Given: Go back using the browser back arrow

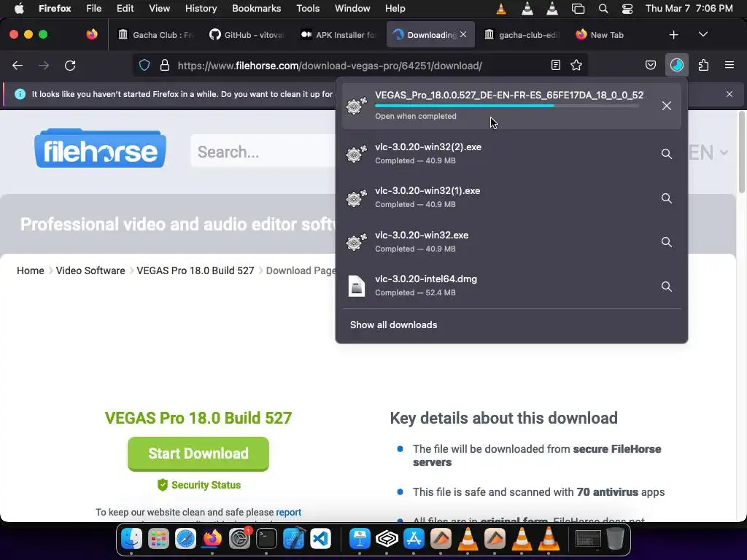Looking at the screenshot, I should click(18, 65).
